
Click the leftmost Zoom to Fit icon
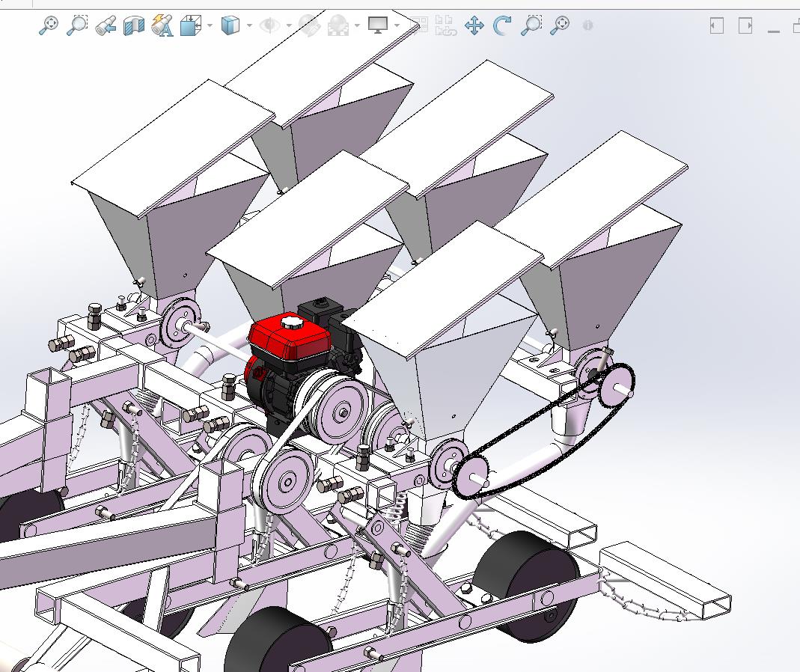49,25
